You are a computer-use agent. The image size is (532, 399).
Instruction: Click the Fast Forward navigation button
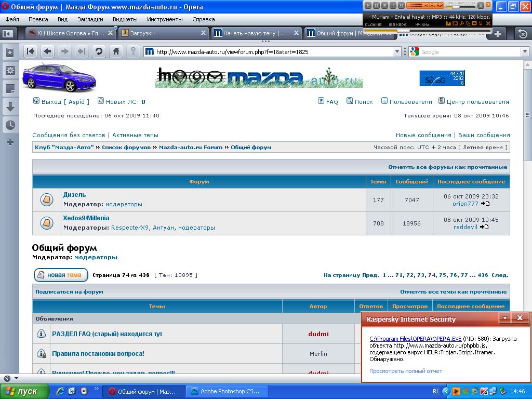coord(82,51)
